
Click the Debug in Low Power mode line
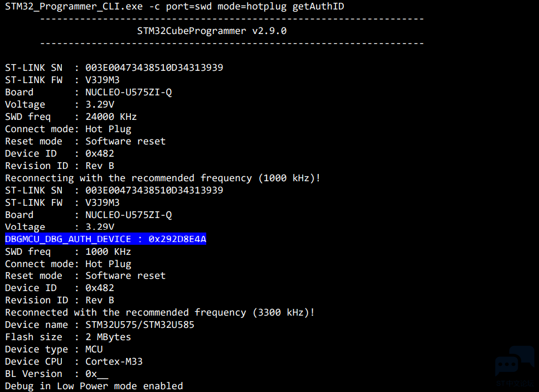94,386
